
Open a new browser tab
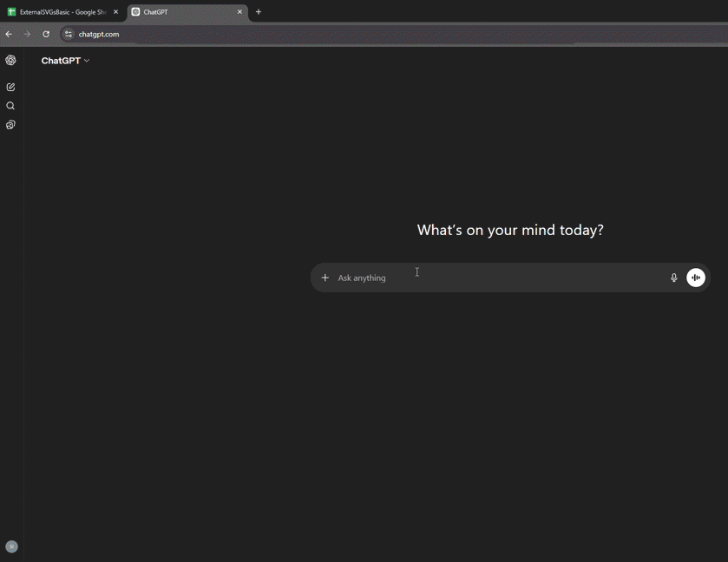pyautogui.click(x=259, y=12)
